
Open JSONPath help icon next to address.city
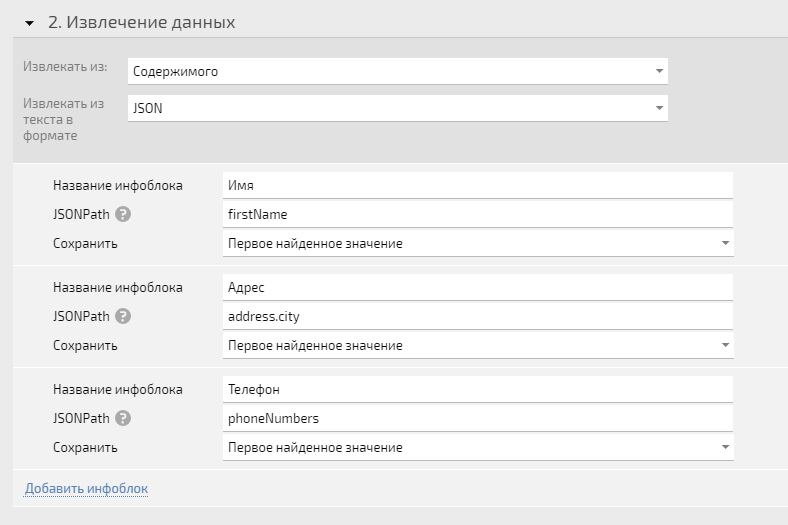pyautogui.click(x=123, y=317)
